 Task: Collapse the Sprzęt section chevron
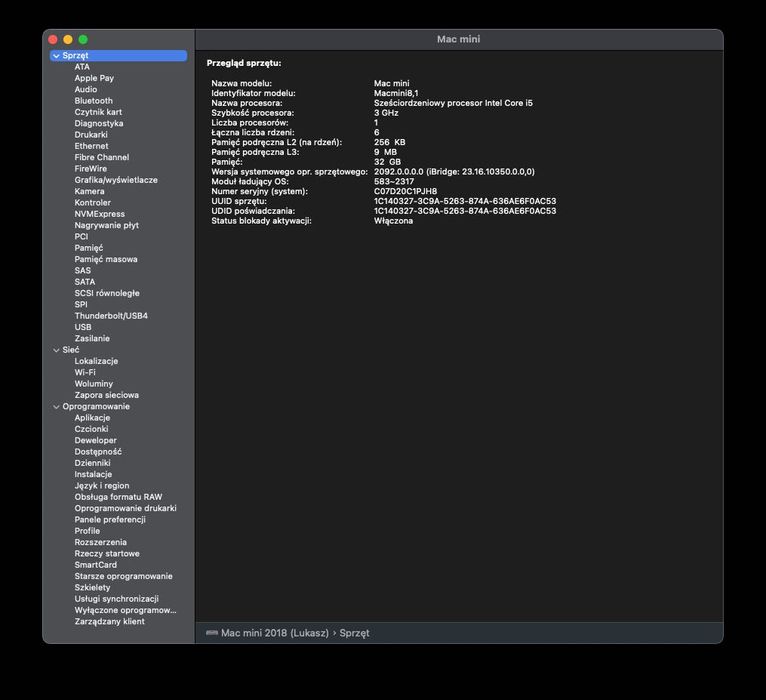pyautogui.click(x=56, y=56)
